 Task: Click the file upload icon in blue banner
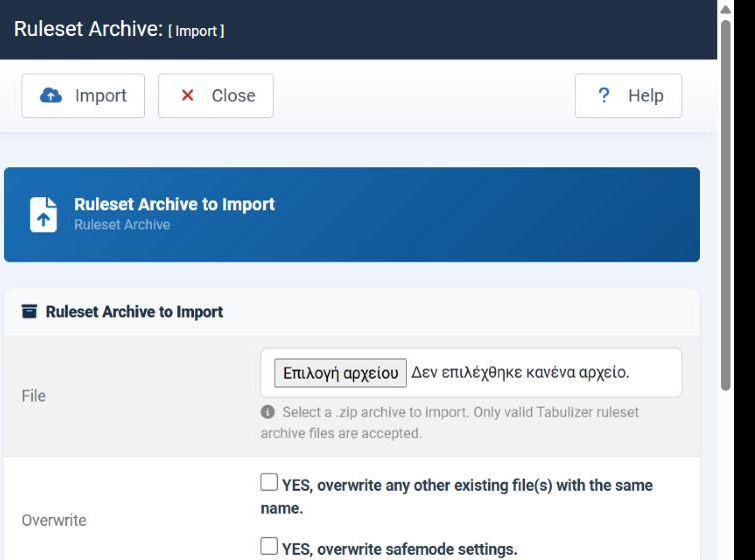(x=43, y=214)
